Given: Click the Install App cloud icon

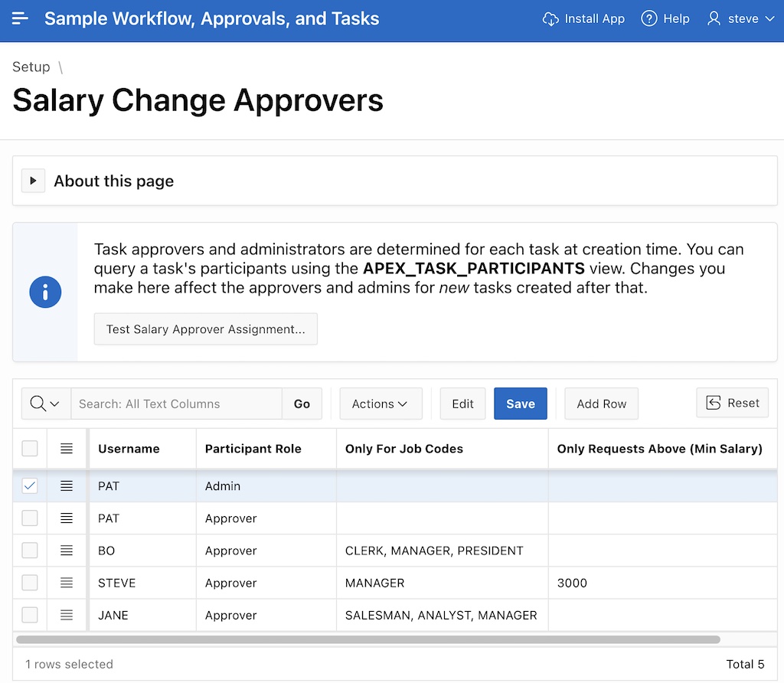Looking at the screenshot, I should pos(550,19).
